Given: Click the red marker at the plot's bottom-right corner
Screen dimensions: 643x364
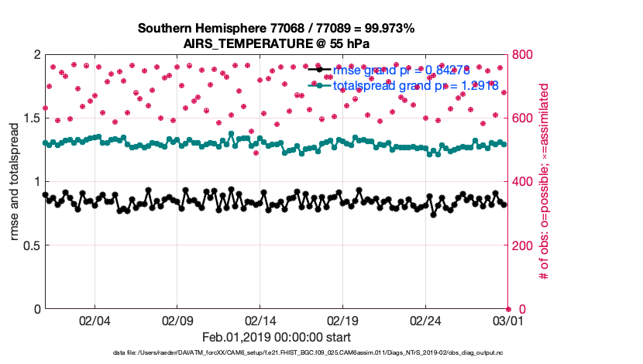Looking at the screenshot, I should tap(507, 309).
